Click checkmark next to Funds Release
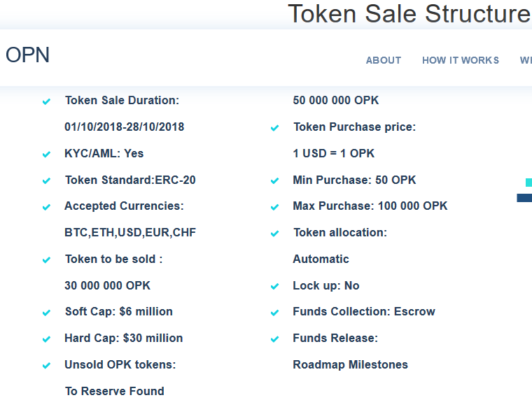 coord(275,339)
